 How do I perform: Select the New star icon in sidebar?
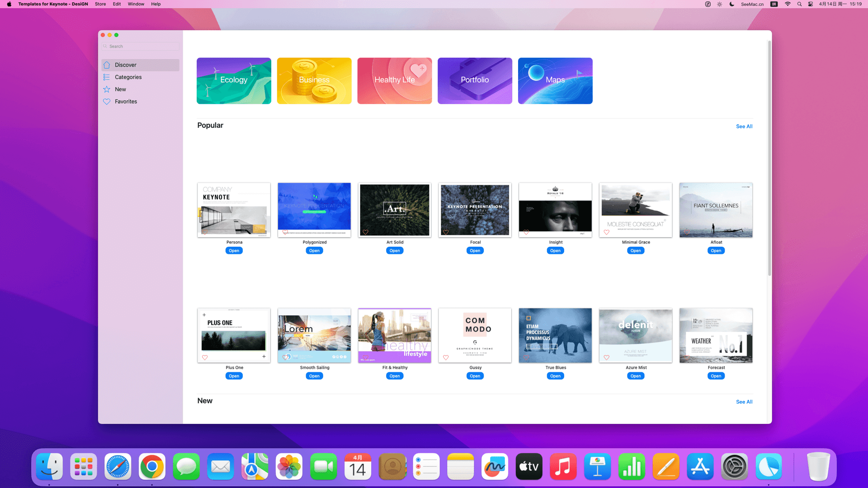click(107, 89)
